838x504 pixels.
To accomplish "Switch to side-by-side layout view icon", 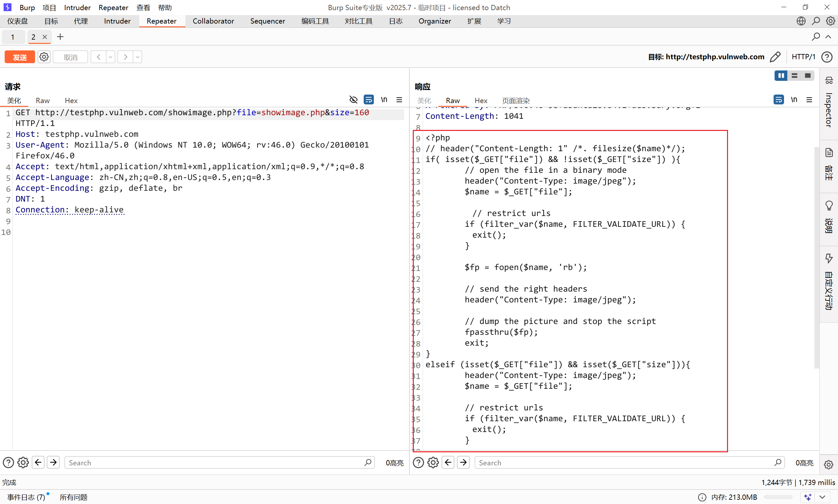I will [781, 76].
